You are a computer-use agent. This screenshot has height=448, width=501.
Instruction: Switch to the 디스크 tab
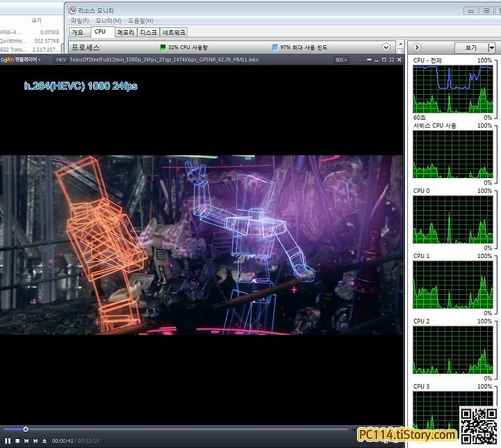point(148,32)
